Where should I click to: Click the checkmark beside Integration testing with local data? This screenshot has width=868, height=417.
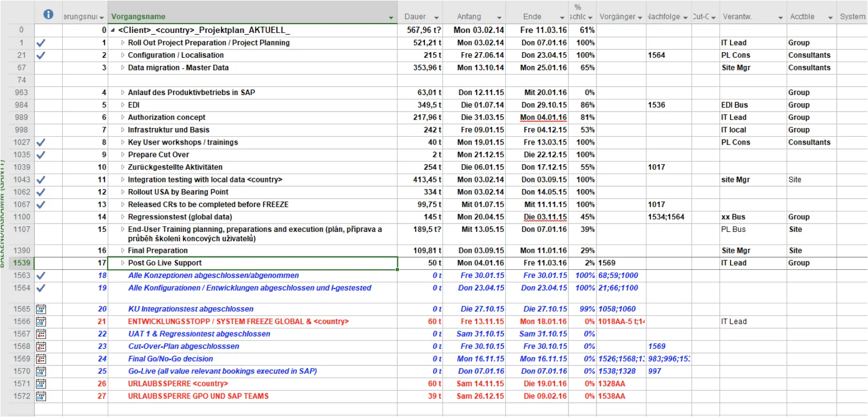click(41, 180)
